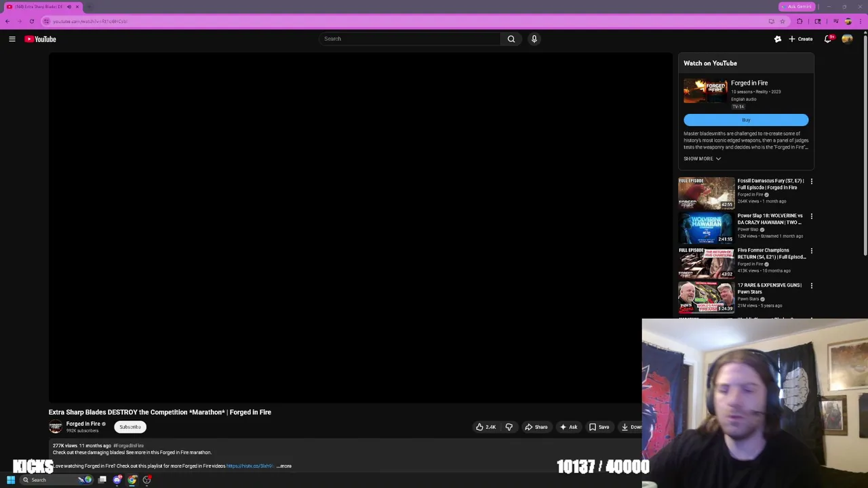Image resolution: width=868 pixels, height=488 pixels.
Task: Click the browser forward arrow
Action: coord(20,21)
